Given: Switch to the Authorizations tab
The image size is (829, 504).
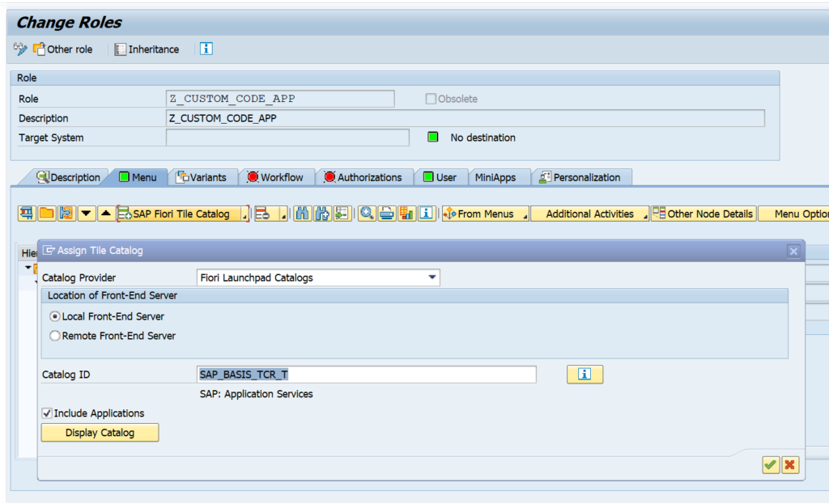Looking at the screenshot, I should pos(364,176).
